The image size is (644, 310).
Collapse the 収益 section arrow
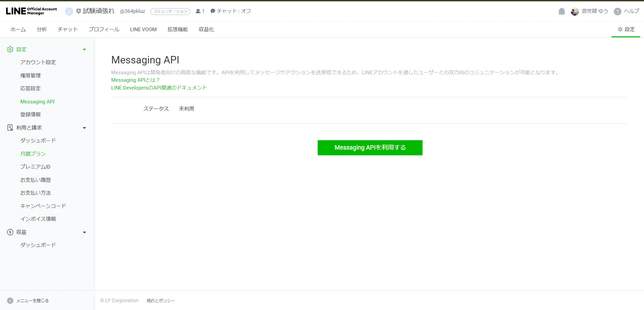84,233
